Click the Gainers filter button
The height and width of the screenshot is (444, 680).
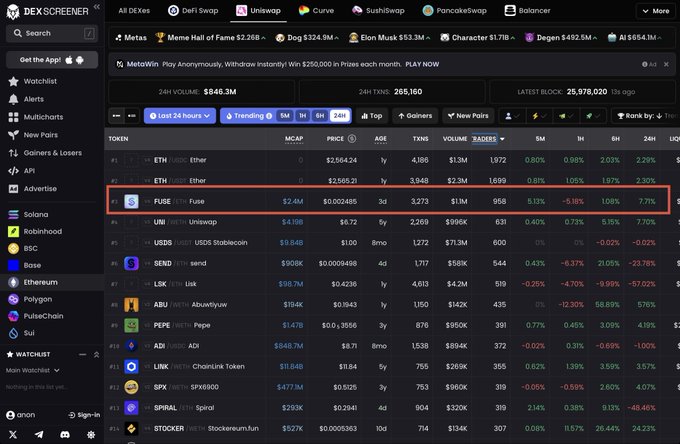415,116
